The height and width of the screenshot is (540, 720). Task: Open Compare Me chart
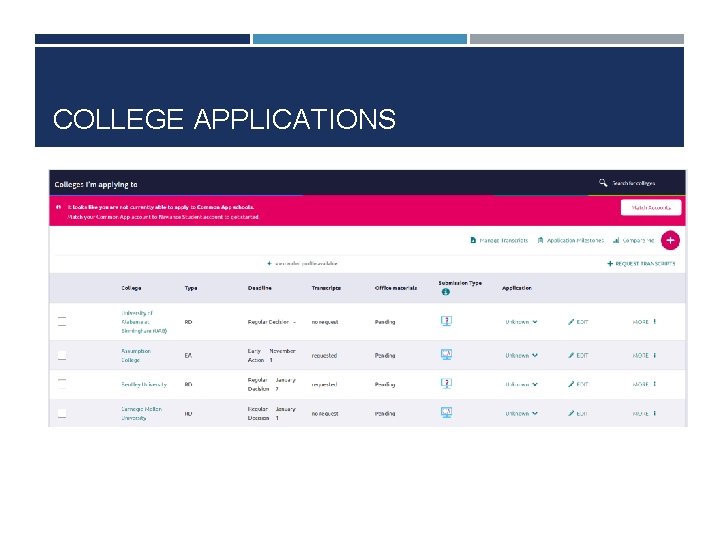pyautogui.click(x=633, y=240)
